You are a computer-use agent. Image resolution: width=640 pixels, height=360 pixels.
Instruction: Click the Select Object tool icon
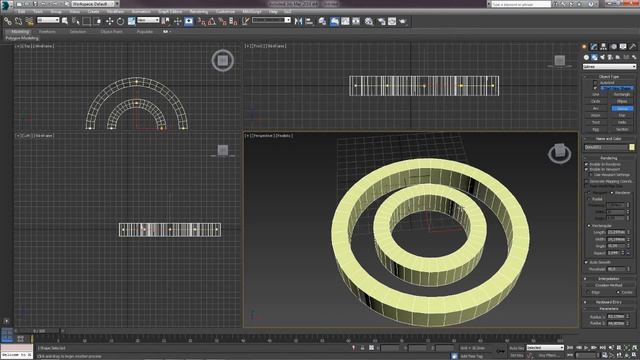pyautogui.click(x=65, y=21)
